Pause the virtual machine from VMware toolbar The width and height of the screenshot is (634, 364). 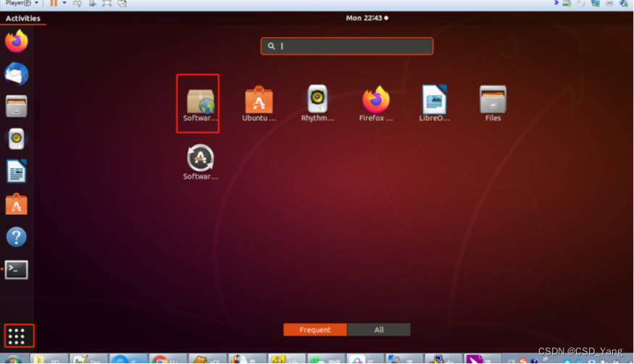click(54, 3)
